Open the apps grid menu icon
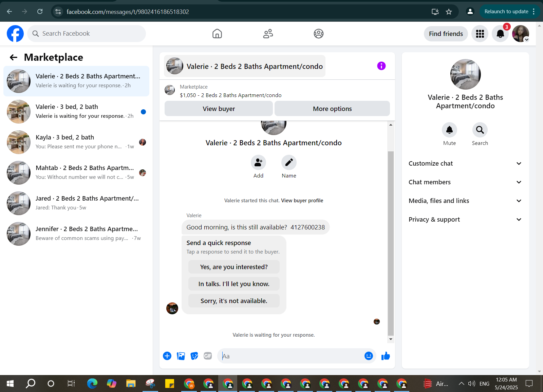This screenshot has height=392, width=543. [x=480, y=34]
